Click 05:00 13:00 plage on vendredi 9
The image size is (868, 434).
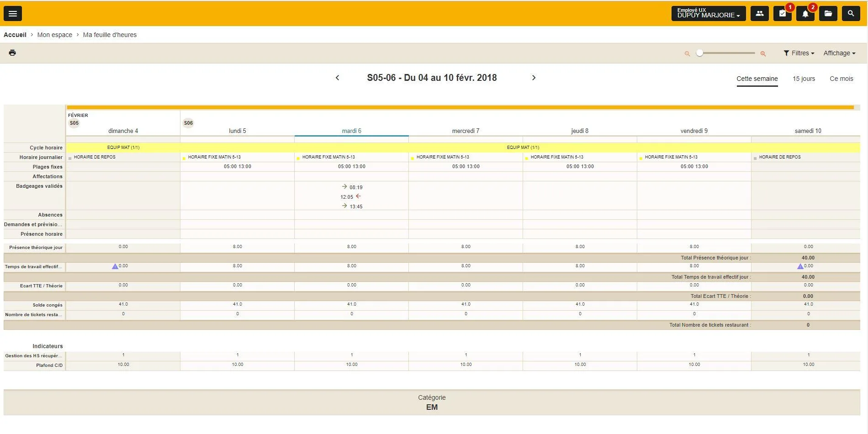694,167
